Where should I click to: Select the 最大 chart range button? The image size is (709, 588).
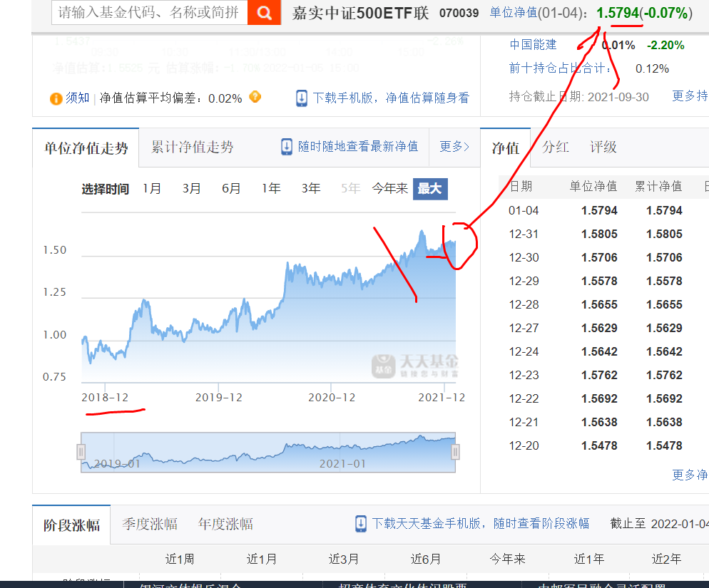[430, 189]
